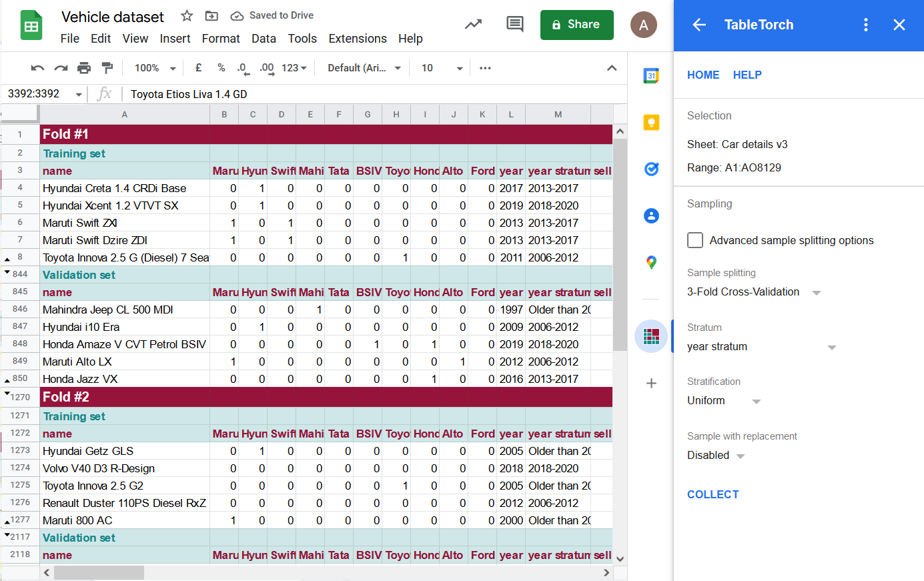Click the COLLECT button
The height and width of the screenshot is (581, 924).
713,494
